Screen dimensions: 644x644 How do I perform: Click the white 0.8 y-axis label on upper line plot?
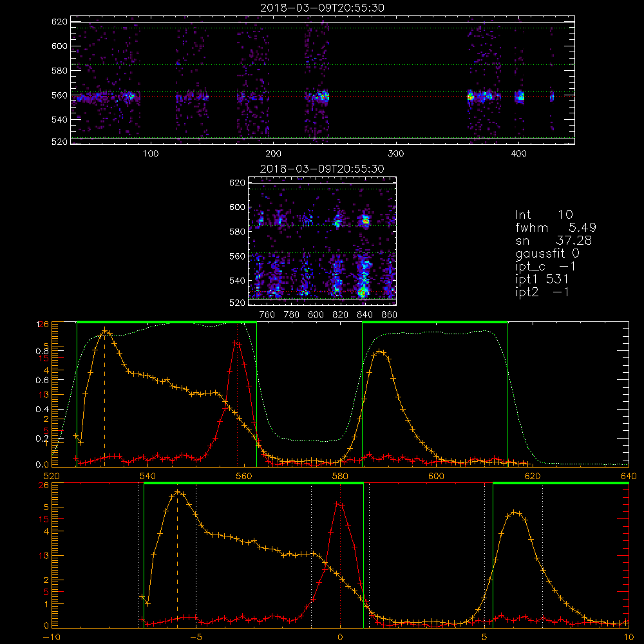tap(43, 351)
